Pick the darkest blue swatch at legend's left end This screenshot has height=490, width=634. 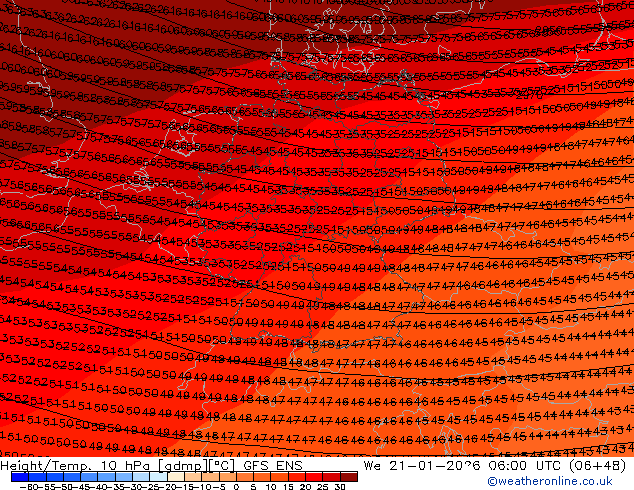20,477
